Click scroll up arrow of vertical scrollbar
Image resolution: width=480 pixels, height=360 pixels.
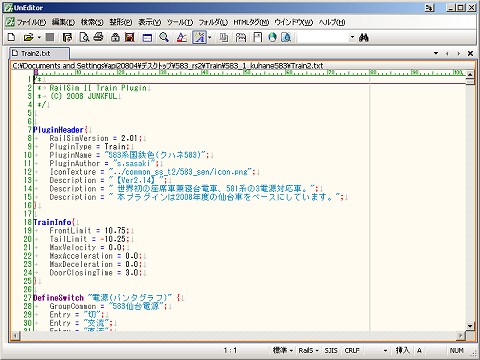pos(470,74)
